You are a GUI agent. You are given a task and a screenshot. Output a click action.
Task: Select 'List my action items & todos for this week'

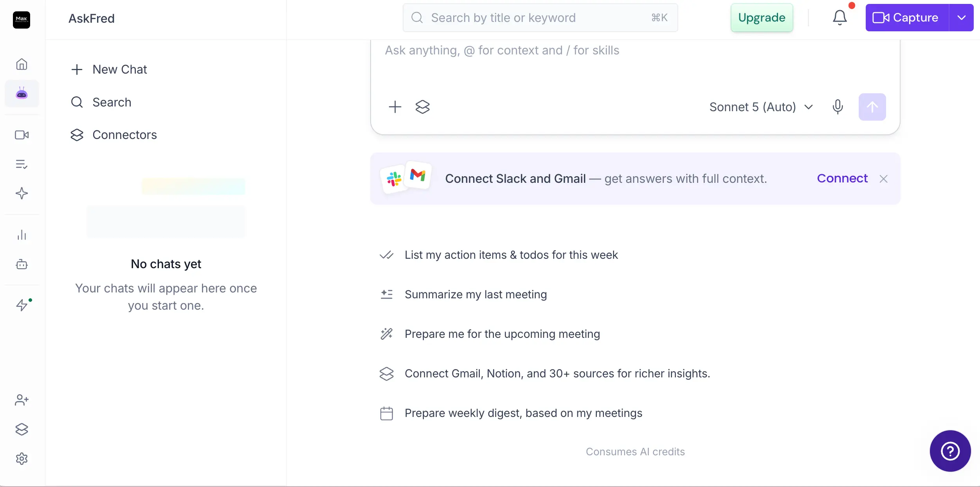499,255
